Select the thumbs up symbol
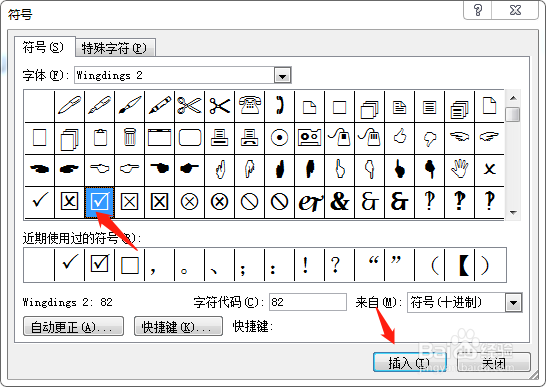Image resolution: width=546 pixels, height=387 pixels. 400,138
